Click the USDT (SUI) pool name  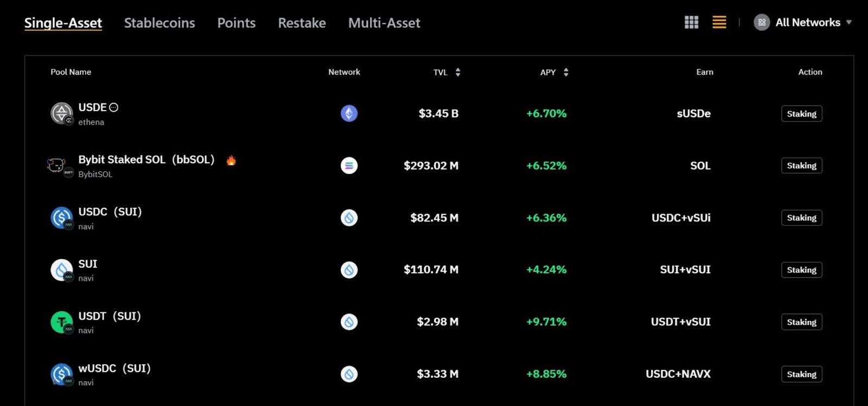tap(110, 316)
